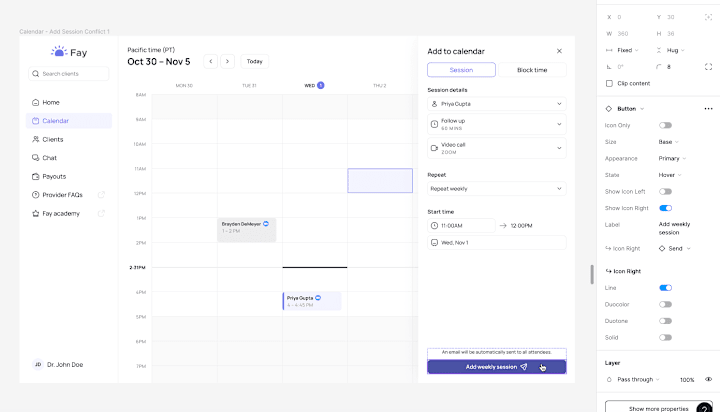
Task: Open Calendar in the sidebar
Action: (69, 121)
